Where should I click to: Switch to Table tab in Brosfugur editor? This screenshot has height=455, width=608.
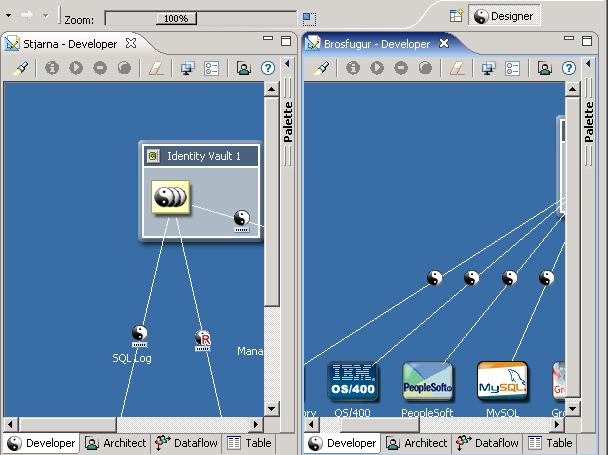[x=550, y=443]
